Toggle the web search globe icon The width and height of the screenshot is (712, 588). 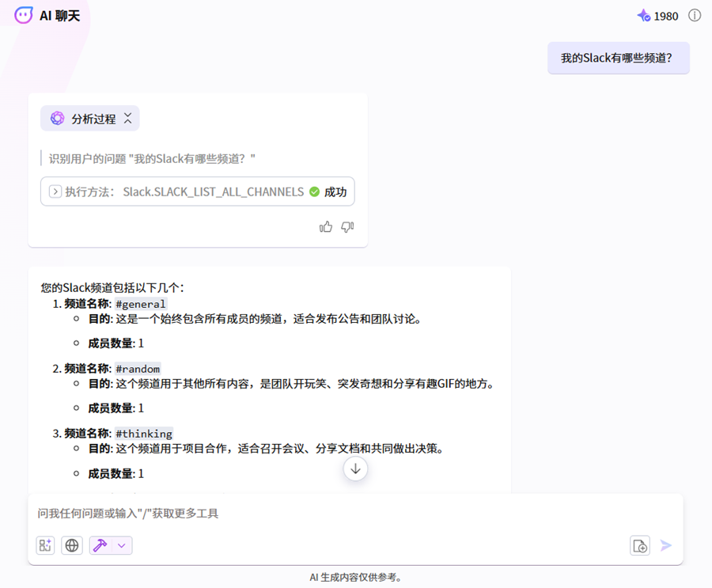pyautogui.click(x=72, y=545)
